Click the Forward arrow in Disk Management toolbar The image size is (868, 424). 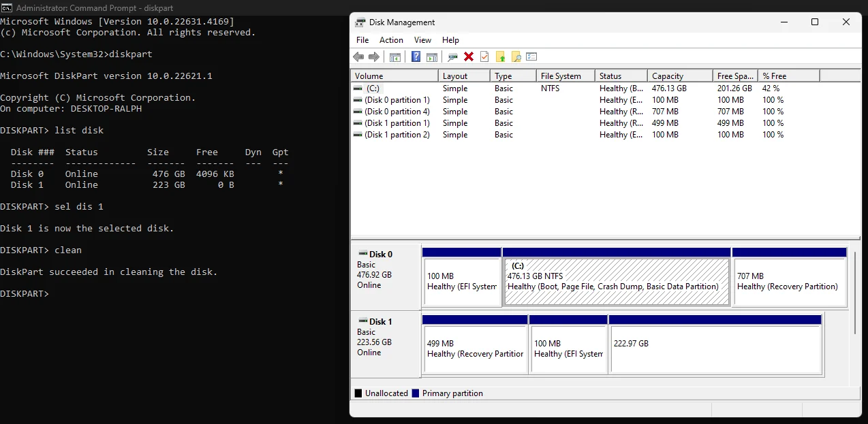pos(373,57)
